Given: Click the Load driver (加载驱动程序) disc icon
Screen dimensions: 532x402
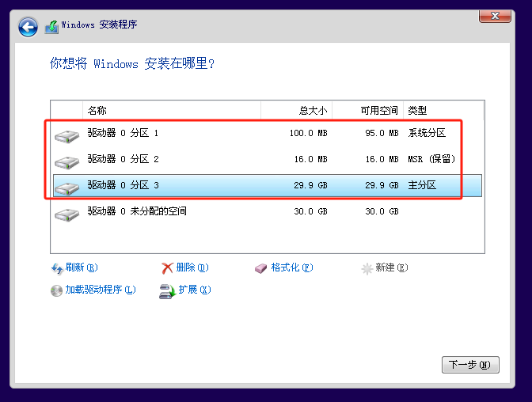Looking at the screenshot, I should pyautogui.click(x=57, y=290).
